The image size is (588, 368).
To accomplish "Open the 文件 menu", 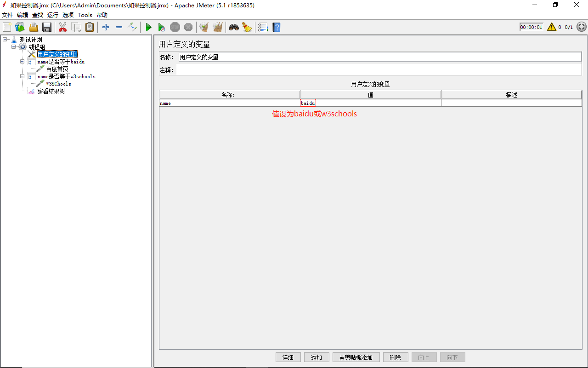I will point(7,15).
